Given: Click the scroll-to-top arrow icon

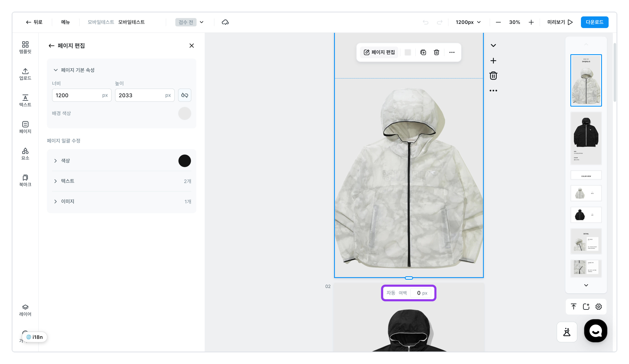Looking at the screenshot, I should (x=574, y=307).
